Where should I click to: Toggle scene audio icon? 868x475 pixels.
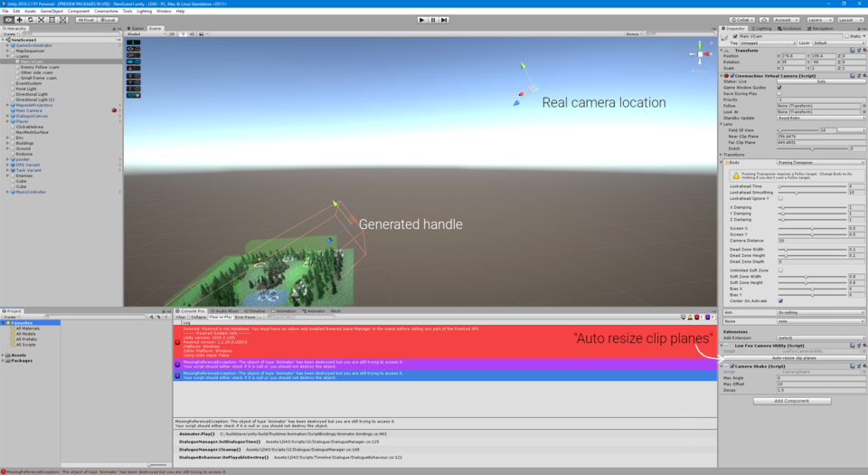[192, 33]
